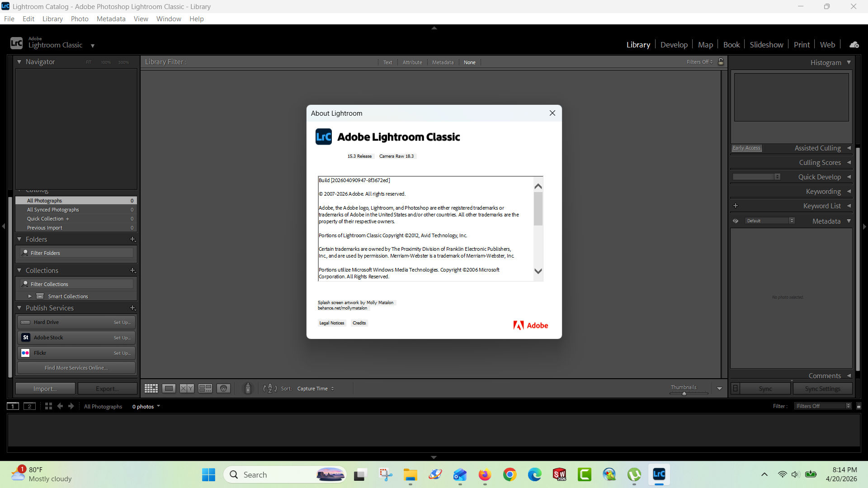
Task: Collapse the Publish Services panel
Action: (19, 308)
